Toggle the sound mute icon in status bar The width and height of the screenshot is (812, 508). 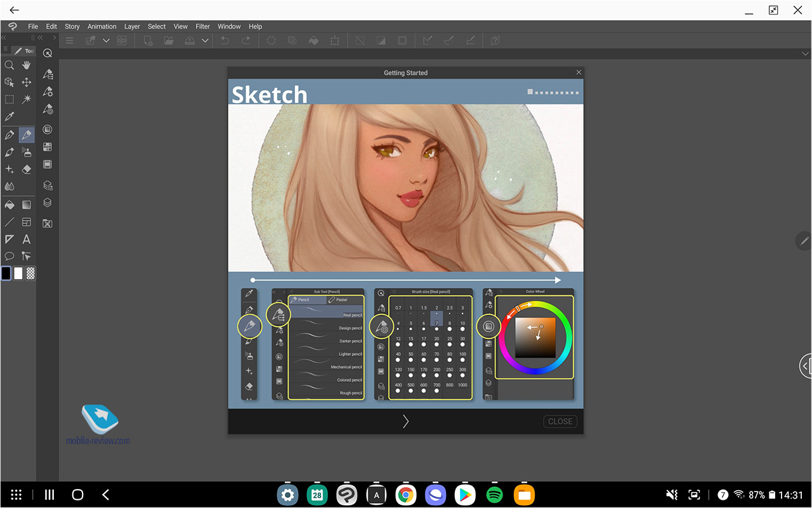point(672,495)
